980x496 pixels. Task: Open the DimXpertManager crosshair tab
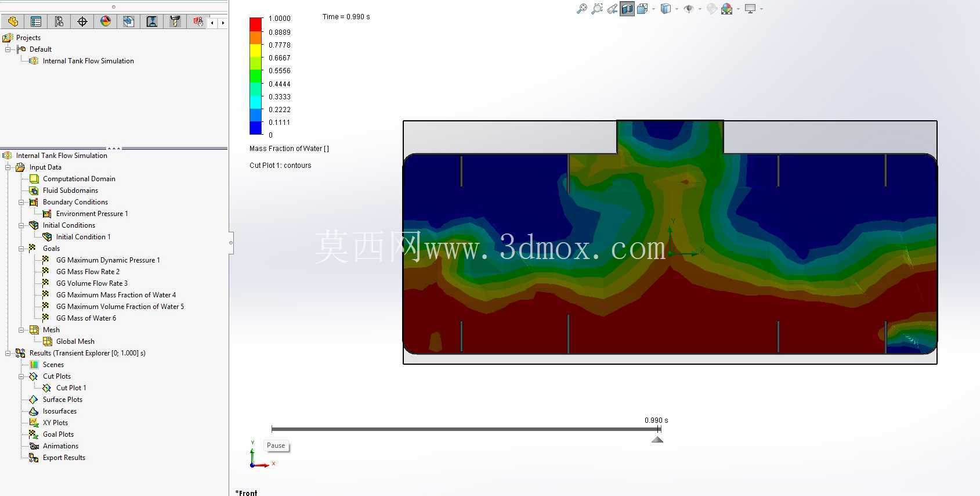tap(82, 21)
